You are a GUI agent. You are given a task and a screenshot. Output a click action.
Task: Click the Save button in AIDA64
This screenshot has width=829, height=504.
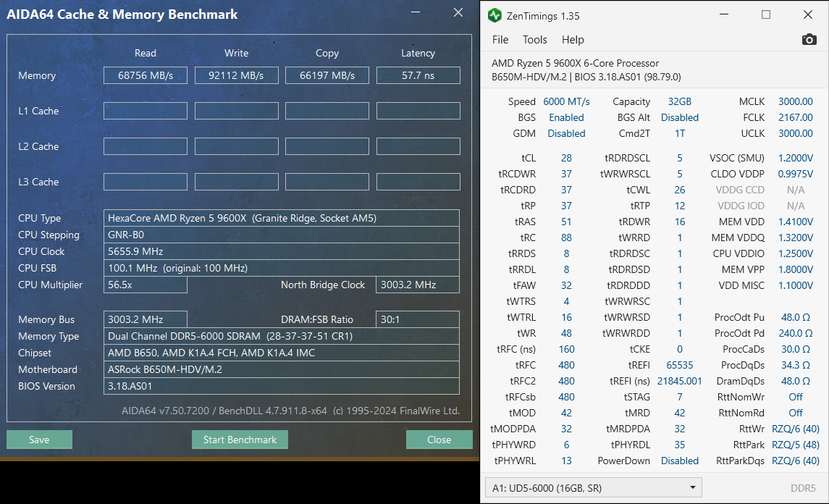pyautogui.click(x=39, y=440)
